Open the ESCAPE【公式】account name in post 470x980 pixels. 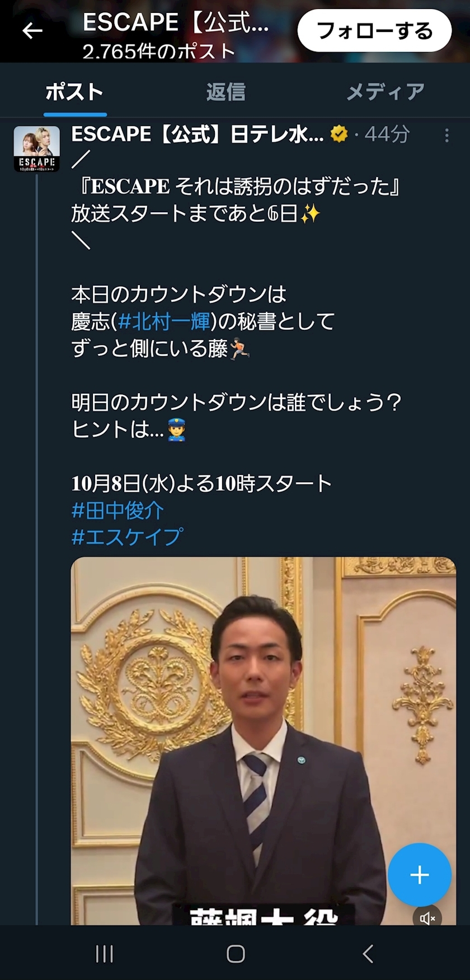tap(198, 134)
